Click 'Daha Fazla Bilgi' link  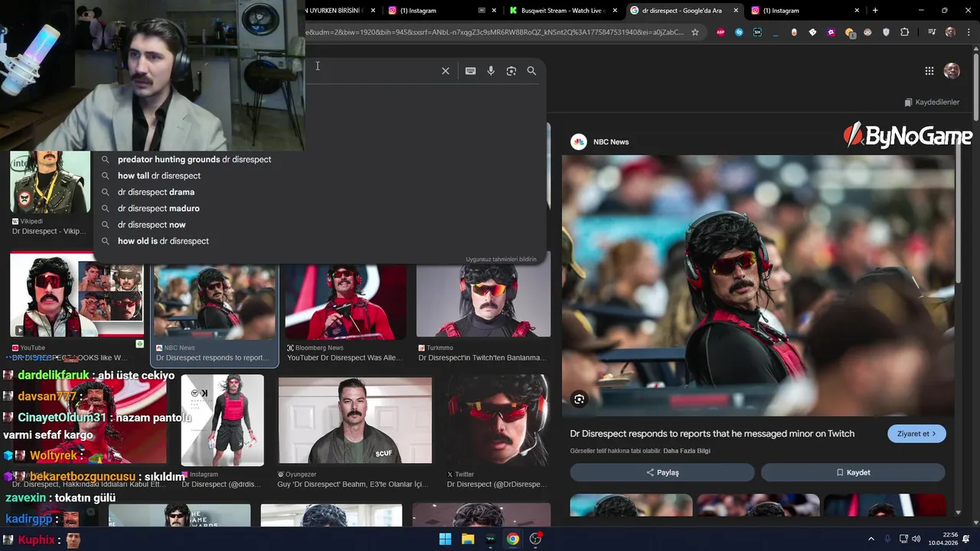(x=687, y=451)
